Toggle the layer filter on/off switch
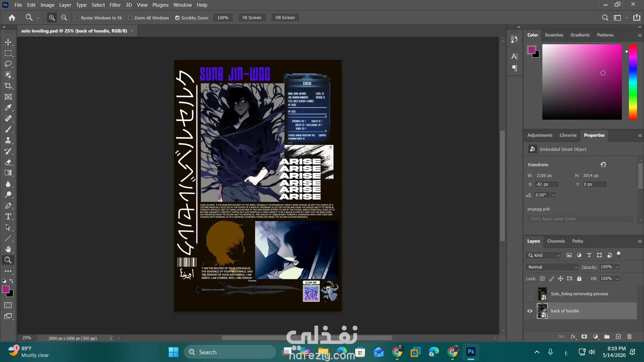 click(x=619, y=254)
